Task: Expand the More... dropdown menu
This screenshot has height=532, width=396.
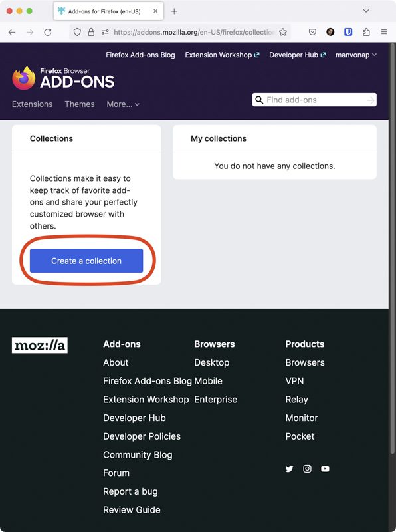Action: pos(123,104)
